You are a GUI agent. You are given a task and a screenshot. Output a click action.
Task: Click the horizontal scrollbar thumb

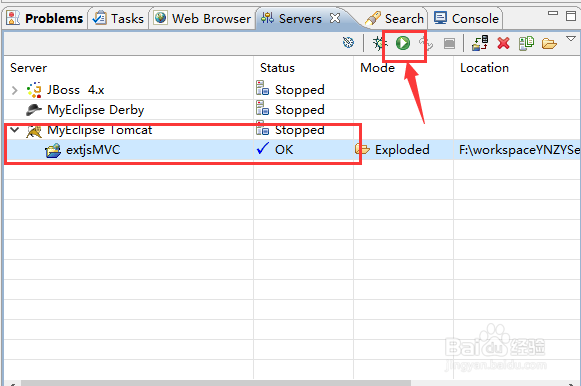tap(216, 383)
